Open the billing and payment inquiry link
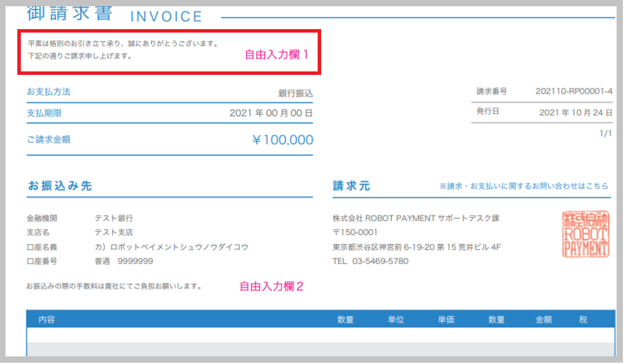The image size is (627, 364). (524, 187)
